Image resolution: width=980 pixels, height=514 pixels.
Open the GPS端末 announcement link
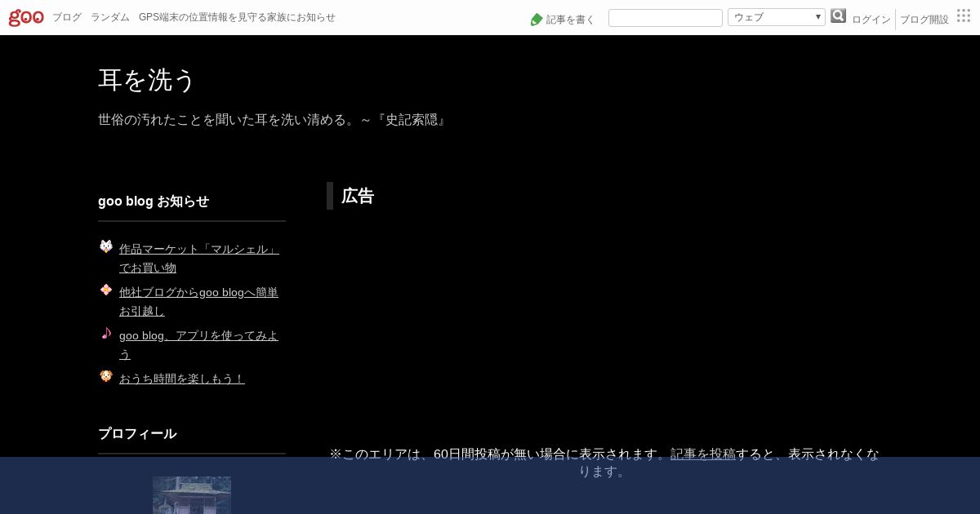pyautogui.click(x=237, y=17)
